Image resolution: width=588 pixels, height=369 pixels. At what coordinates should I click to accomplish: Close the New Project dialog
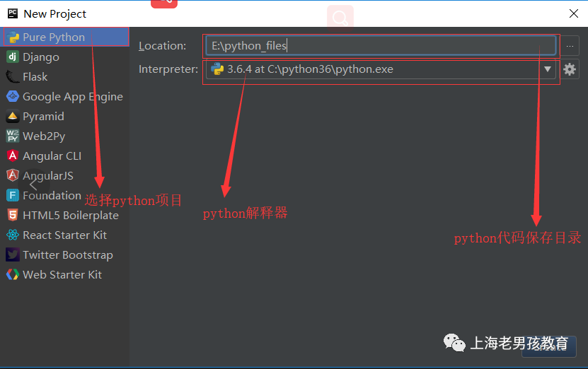pyautogui.click(x=573, y=14)
